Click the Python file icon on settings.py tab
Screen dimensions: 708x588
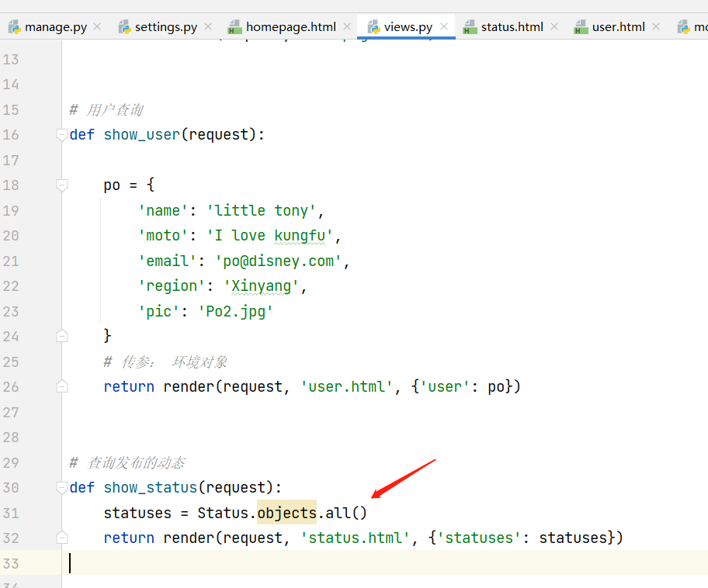[x=125, y=27]
